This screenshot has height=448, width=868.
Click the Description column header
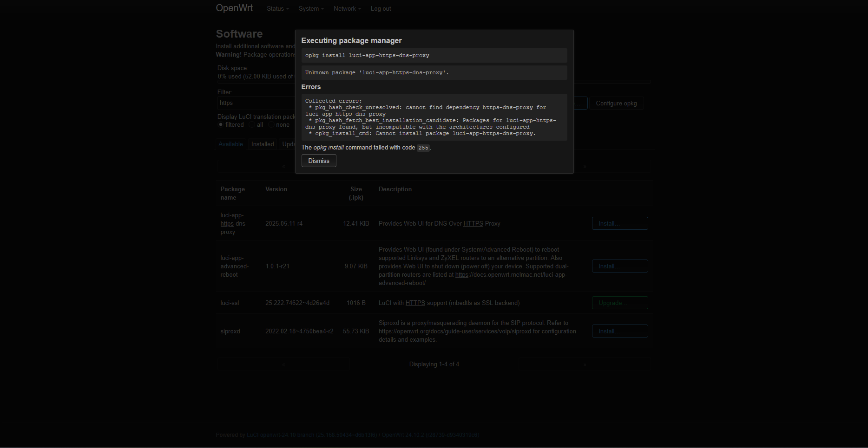click(x=395, y=189)
